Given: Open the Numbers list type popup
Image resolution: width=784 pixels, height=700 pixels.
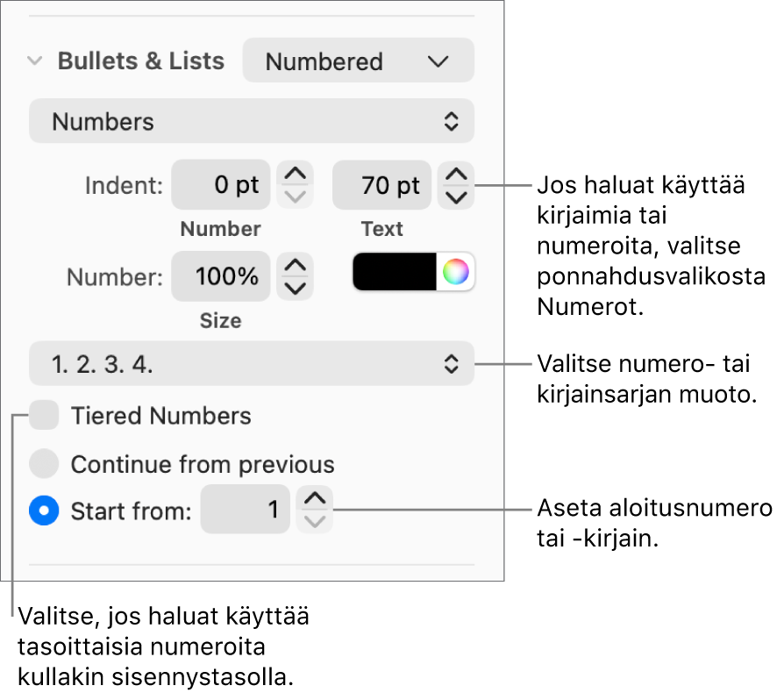Looking at the screenshot, I should pos(252,122).
